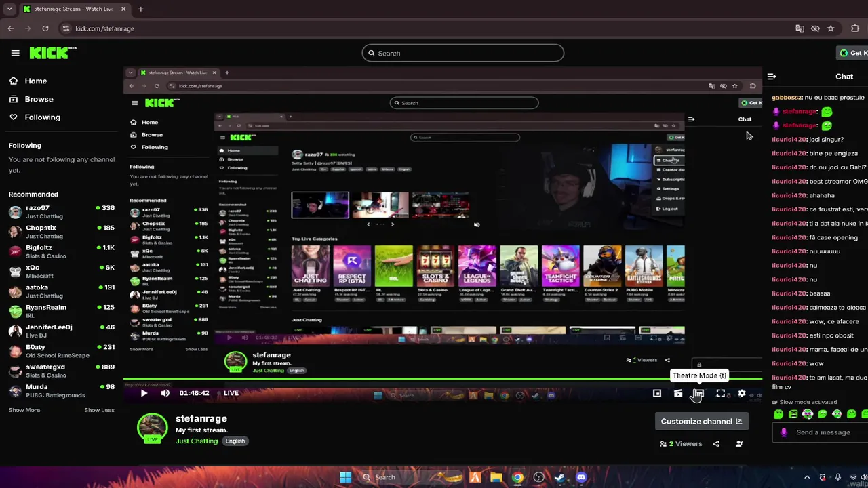The width and height of the screenshot is (868, 488).
Task: Click the browser address bar URL
Action: (x=104, y=28)
